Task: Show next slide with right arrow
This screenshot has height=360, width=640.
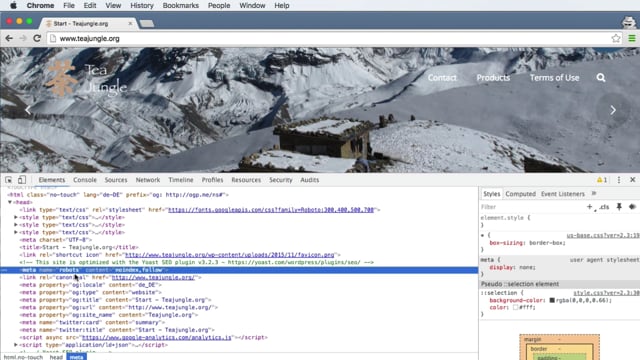Action: (x=613, y=110)
